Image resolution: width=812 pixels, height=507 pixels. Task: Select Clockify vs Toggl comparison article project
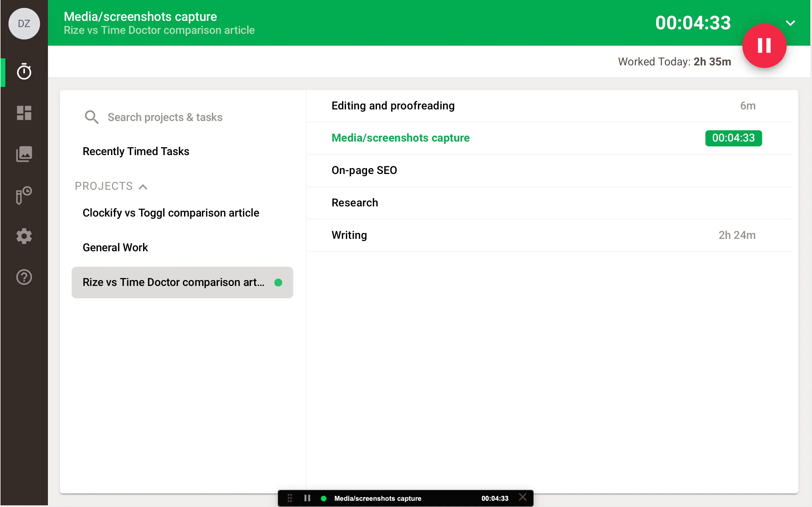pos(171,213)
